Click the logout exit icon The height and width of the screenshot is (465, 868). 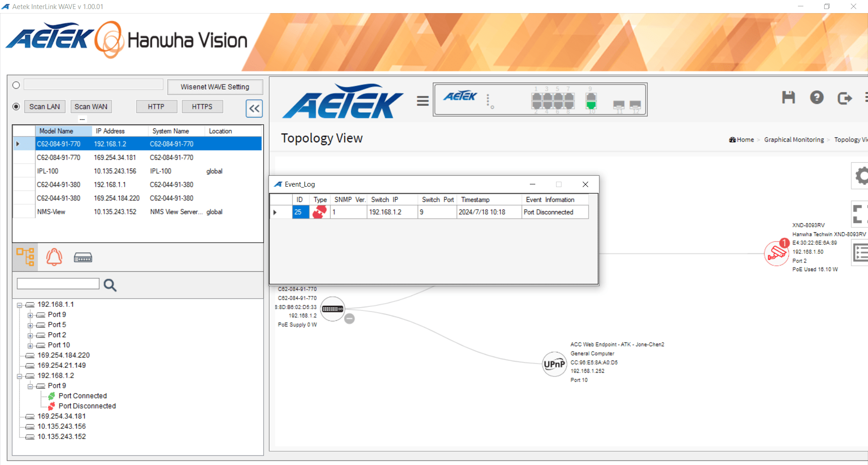844,98
